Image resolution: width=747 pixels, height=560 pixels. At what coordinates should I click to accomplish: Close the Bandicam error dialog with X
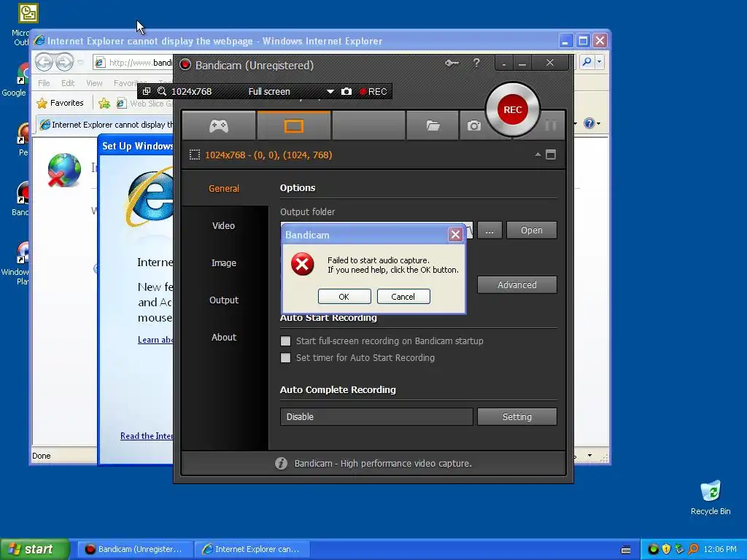[455, 234]
